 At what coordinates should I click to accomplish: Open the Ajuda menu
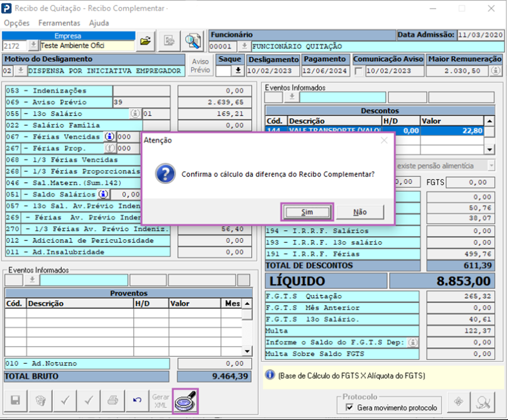click(99, 23)
